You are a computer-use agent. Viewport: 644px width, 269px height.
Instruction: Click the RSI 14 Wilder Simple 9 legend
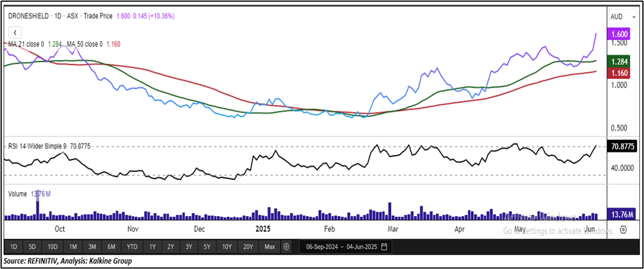point(38,146)
